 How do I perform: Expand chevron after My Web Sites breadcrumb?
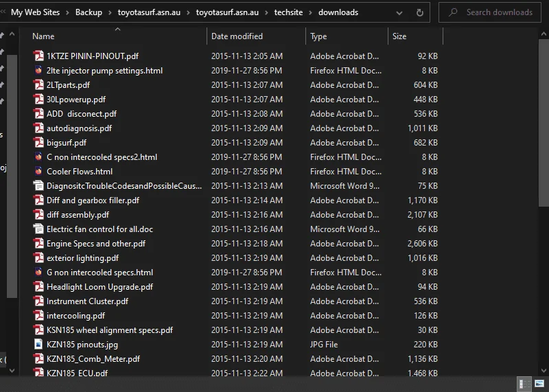67,12
